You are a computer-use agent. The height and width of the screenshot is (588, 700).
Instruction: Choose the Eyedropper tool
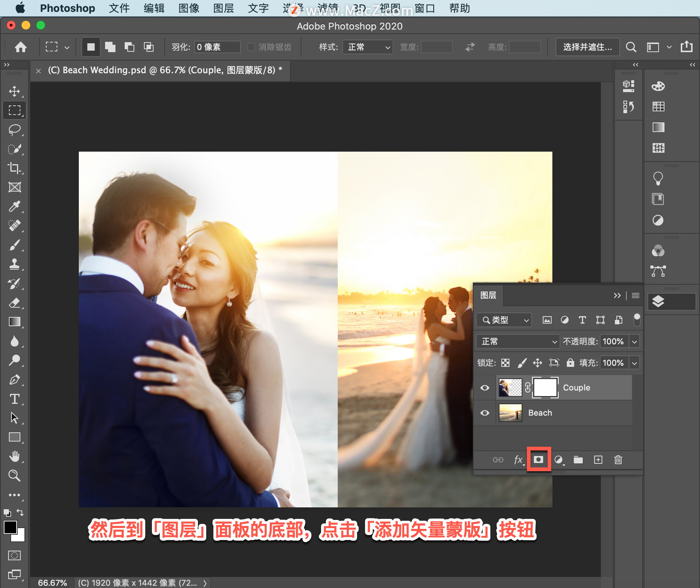(14, 206)
